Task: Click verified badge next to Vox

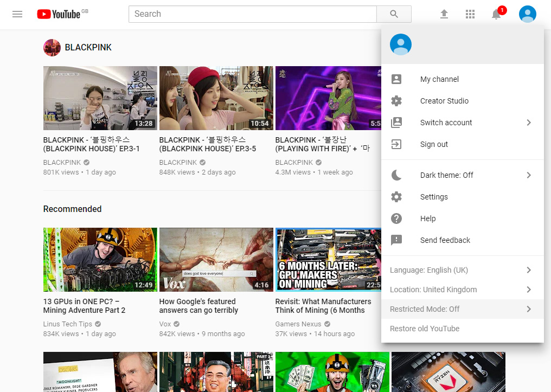Action: pos(176,324)
